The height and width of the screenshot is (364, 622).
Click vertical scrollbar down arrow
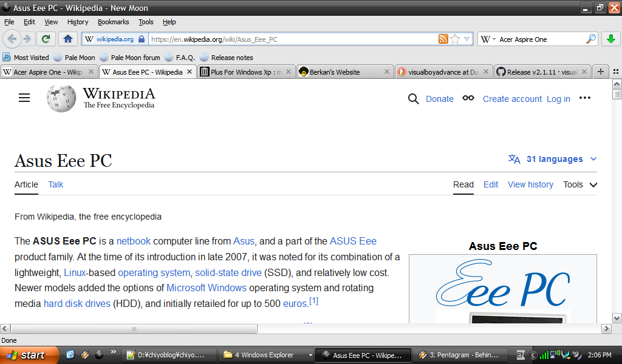pyautogui.click(x=617, y=318)
